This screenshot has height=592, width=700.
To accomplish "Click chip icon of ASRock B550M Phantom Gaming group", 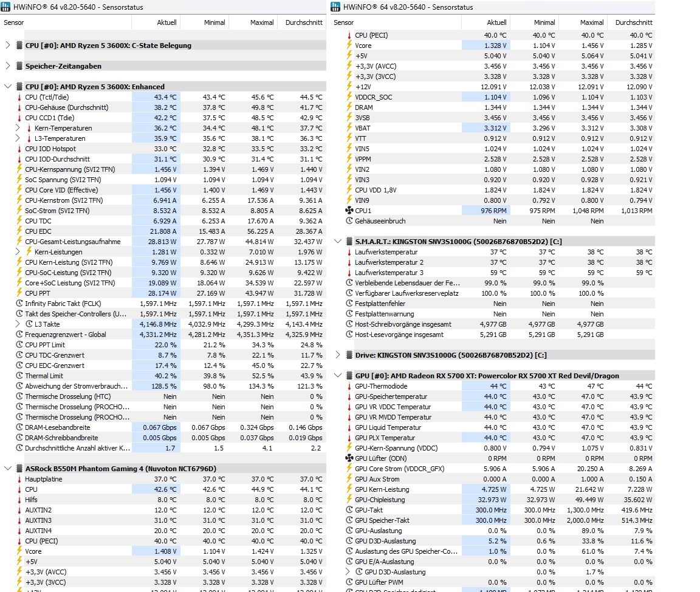I will pos(19,468).
